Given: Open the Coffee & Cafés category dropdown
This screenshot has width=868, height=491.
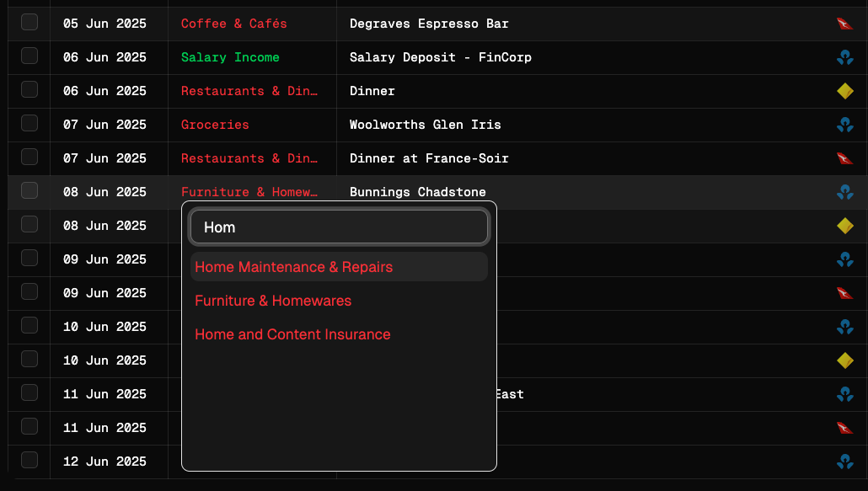Looking at the screenshot, I should [x=234, y=24].
